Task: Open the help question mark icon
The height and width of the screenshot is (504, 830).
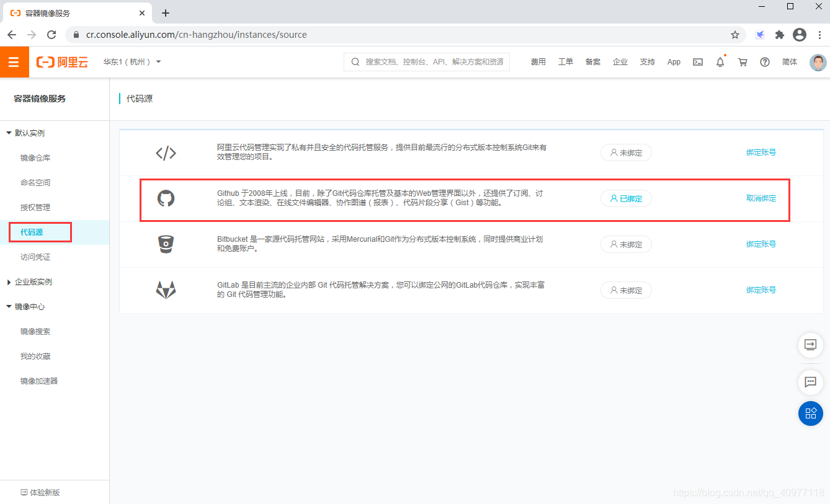Action: coord(765,62)
